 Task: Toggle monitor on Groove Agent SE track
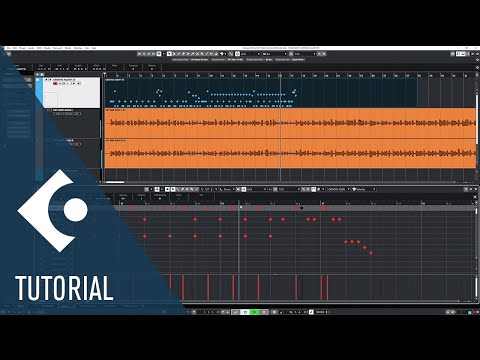click(x=59, y=83)
